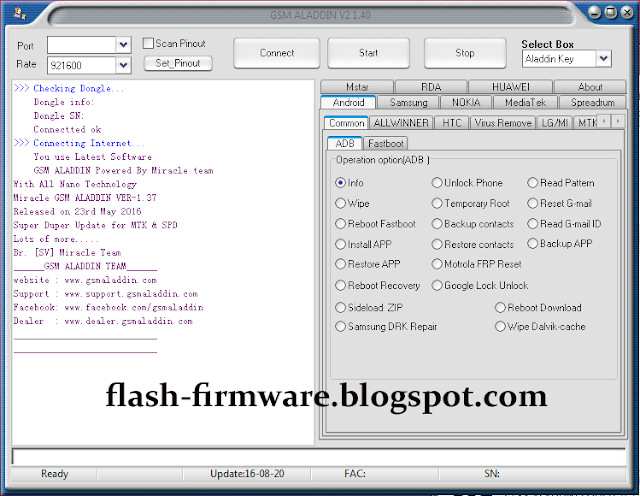Open the HUAWEI tab
The height and width of the screenshot is (496, 640).
tap(510, 87)
